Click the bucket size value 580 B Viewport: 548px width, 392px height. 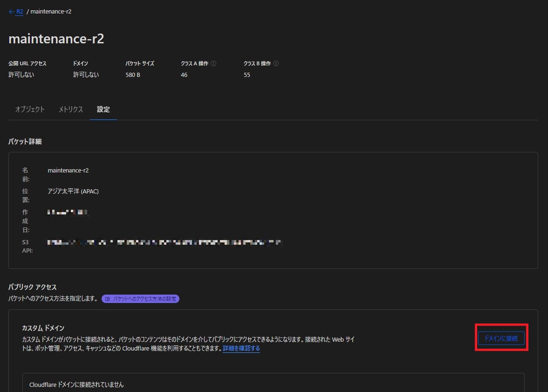[133, 75]
